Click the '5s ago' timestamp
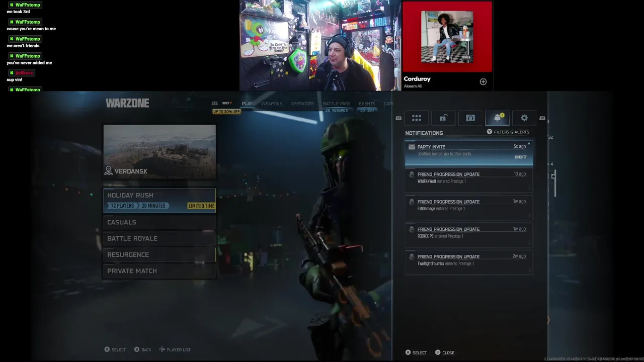 tap(520, 147)
